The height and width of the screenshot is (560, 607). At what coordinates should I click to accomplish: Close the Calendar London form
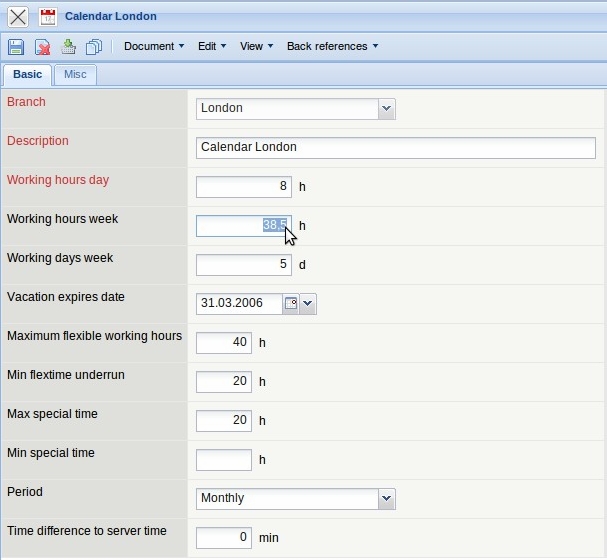point(18,17)
